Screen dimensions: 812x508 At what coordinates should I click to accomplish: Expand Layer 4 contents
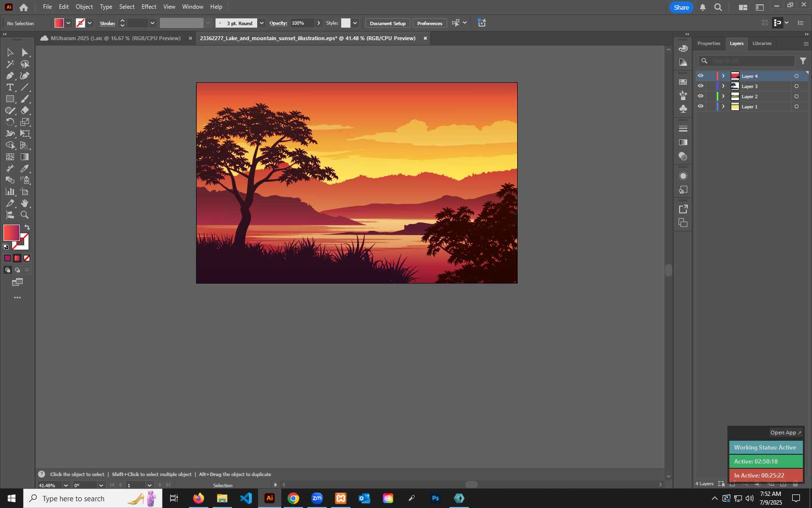point(724,76)
